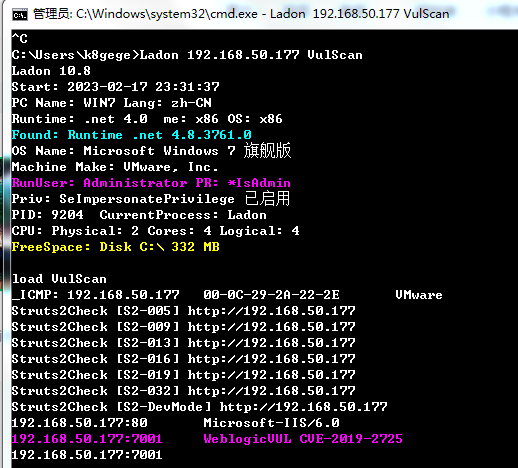
Task: Select the 'CPU: Physical: 2 Cores: 4' line
Action: tap(155, 231)
